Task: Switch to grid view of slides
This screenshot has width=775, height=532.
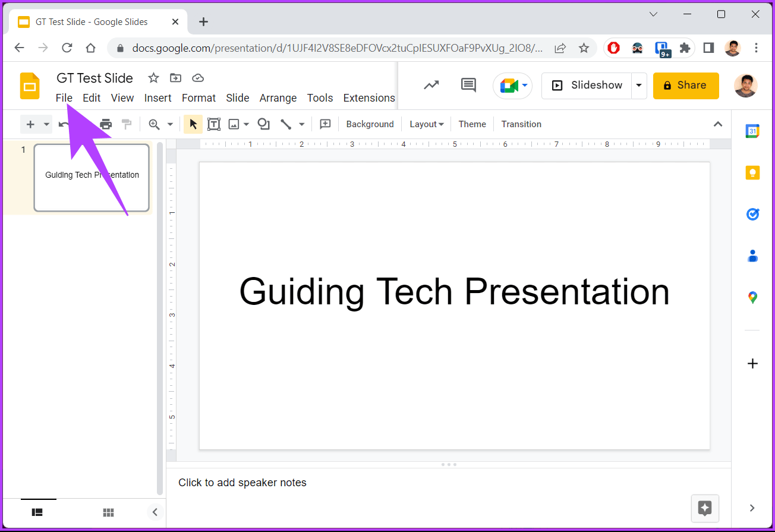Action: pyautogui.click(x=108, y=512)
